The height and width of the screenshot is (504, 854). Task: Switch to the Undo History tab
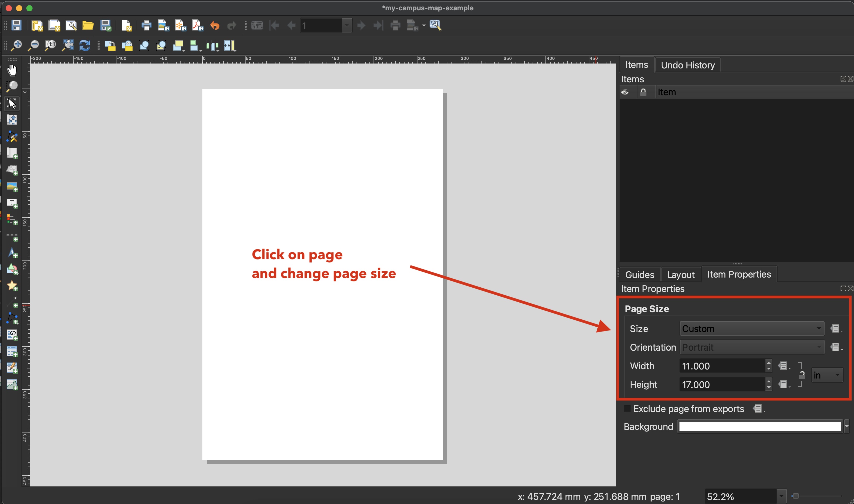click(x=687, y=65)
